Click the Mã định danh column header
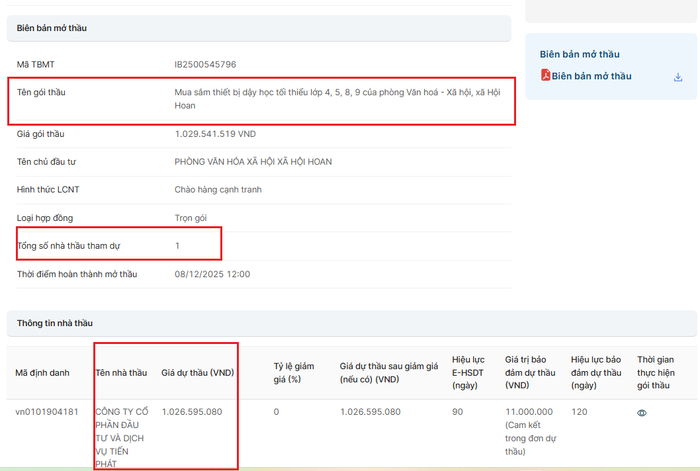Viewport: 700px width, 471px height. coord(42,373)
